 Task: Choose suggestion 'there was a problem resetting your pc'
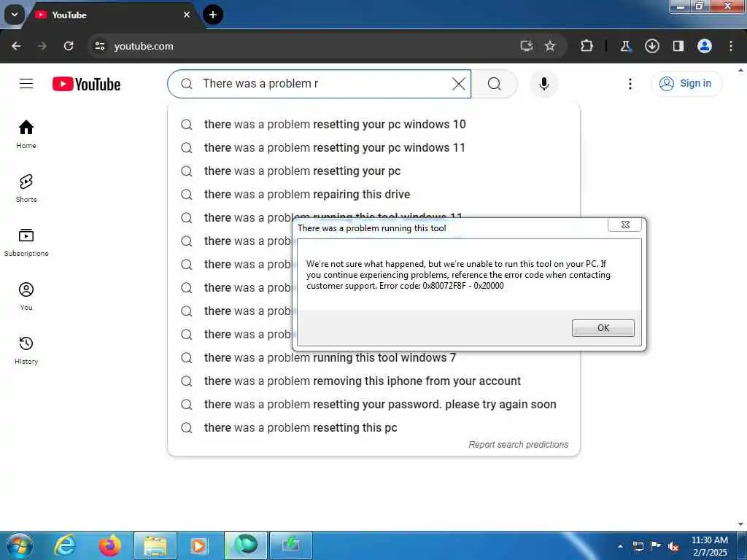(x=373, y=171)
